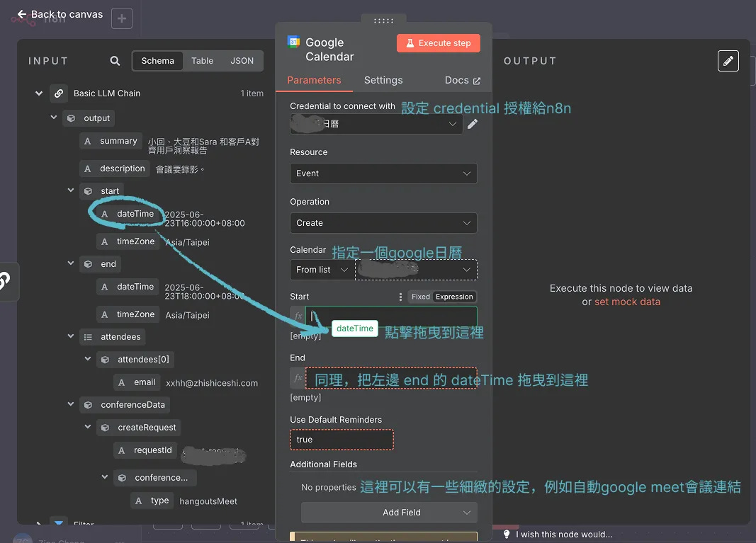This screenshot has height=543, width=756.
Task: Click the conference... truncated tree node
Action: (x=155, y=478)
